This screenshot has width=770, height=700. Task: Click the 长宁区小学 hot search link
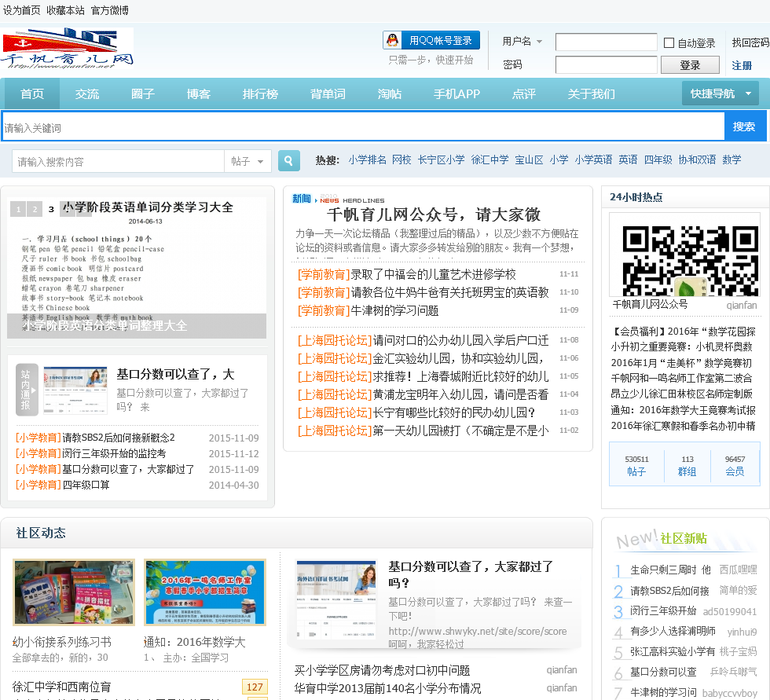coord(441,159)
